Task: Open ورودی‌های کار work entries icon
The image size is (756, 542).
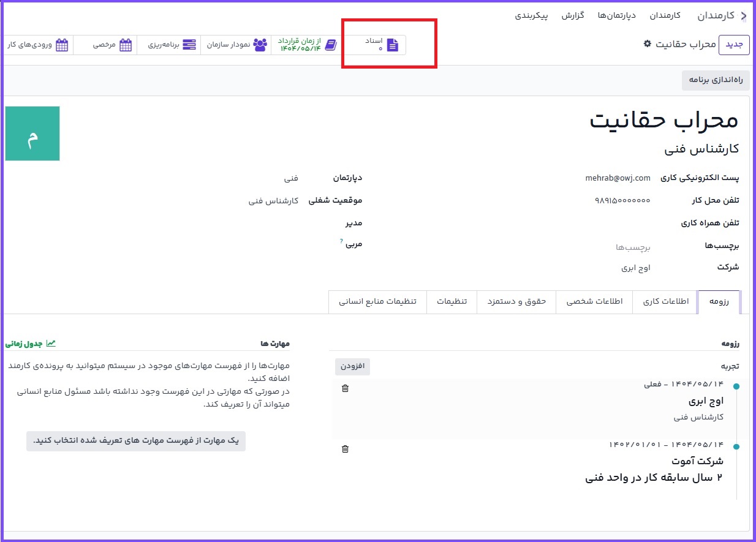Action: tap(62, 45)
